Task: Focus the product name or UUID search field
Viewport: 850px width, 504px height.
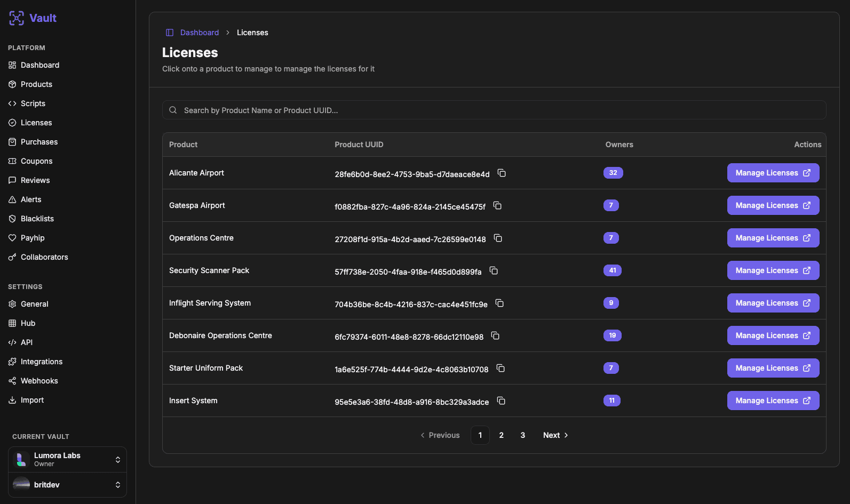Action: 494,110
